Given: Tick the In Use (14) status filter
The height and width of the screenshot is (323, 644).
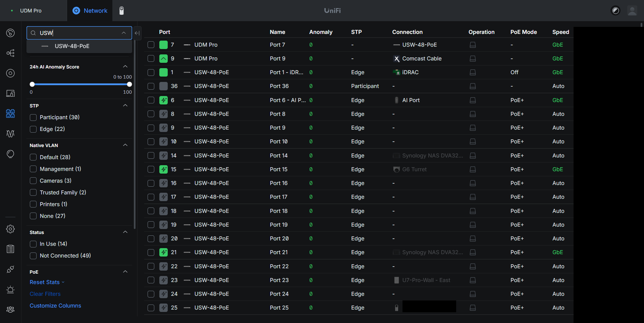Looking at the screenshot, I should (33, 244).
